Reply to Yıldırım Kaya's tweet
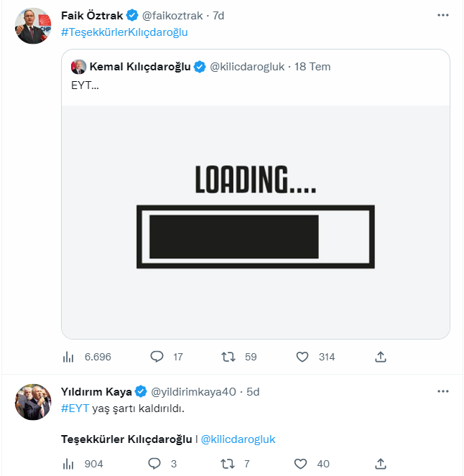The image size is (464, 476). click(154, 464)
